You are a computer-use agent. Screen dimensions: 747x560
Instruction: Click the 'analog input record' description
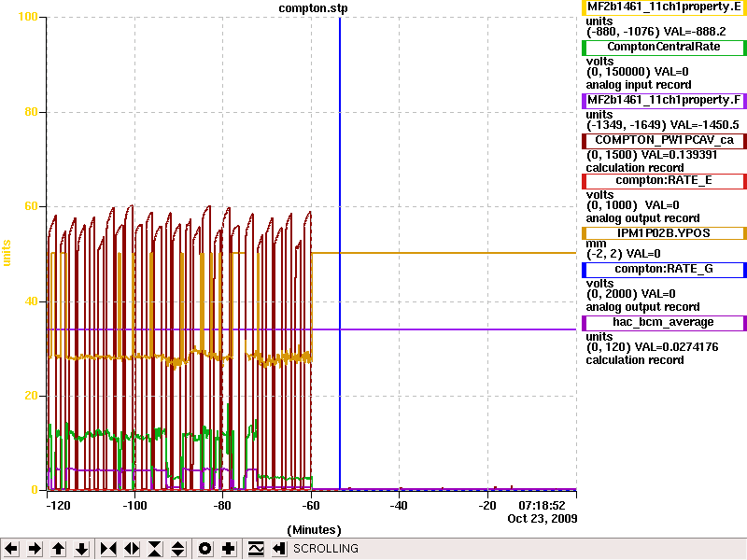pyautogui.click(x=639, y=85)
